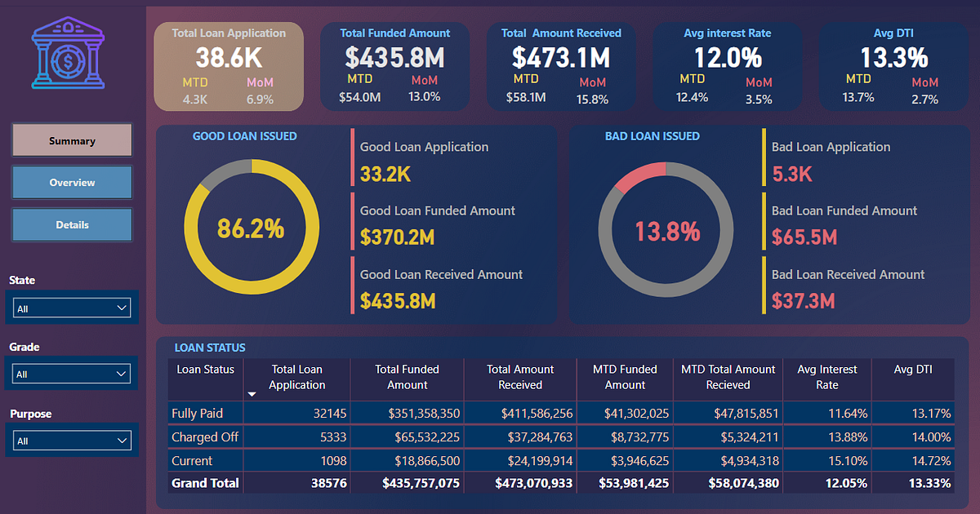Click the Total Amount Received card
The image size is (980, 514).
tap(561, 65)
